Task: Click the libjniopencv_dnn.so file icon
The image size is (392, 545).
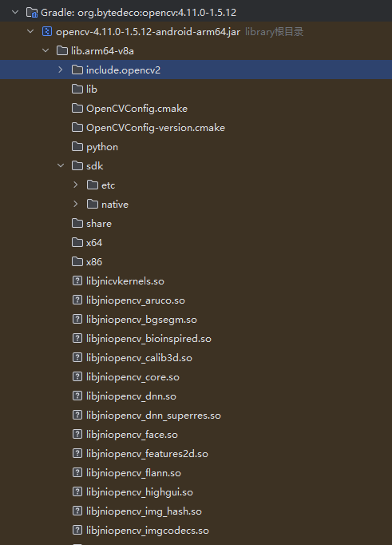Action: pos(77,396)
